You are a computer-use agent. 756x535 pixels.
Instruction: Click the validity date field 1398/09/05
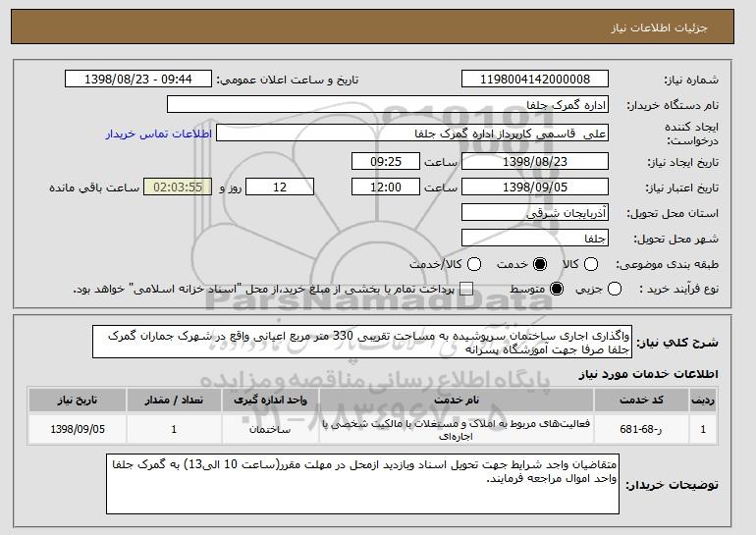pyautogui.click(x=535, y=187)
